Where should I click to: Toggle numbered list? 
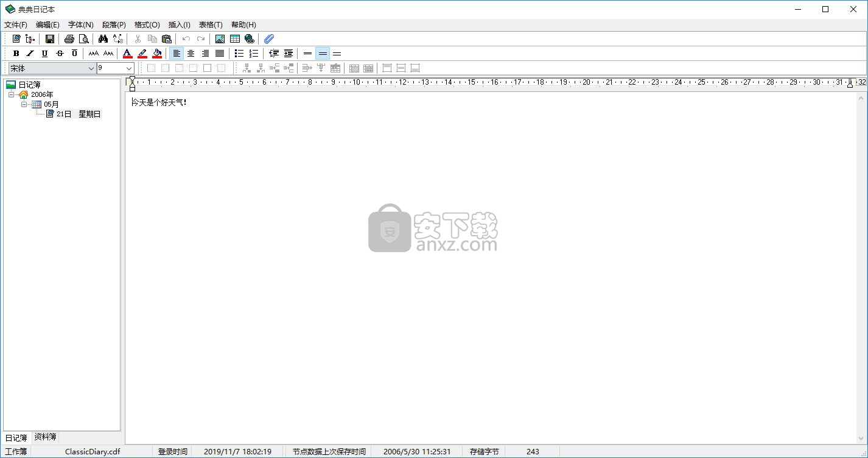[254, 54]
